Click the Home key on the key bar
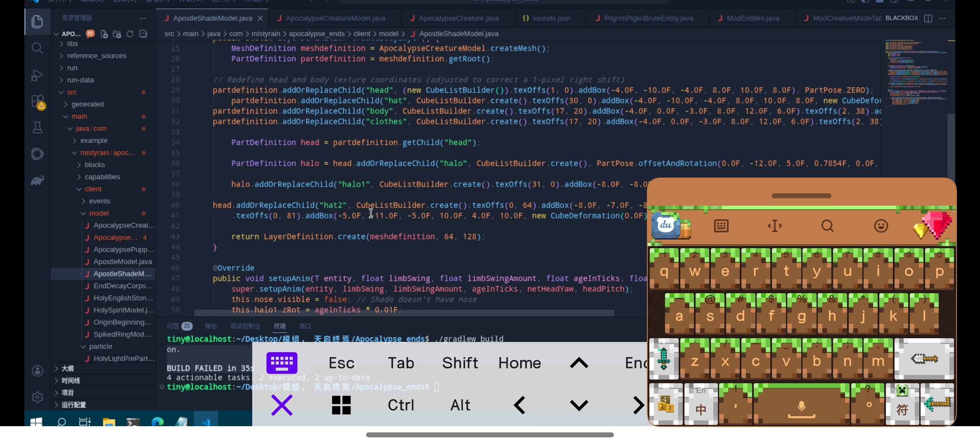Viewport: 980px width, 446px height. click(519, 363)
